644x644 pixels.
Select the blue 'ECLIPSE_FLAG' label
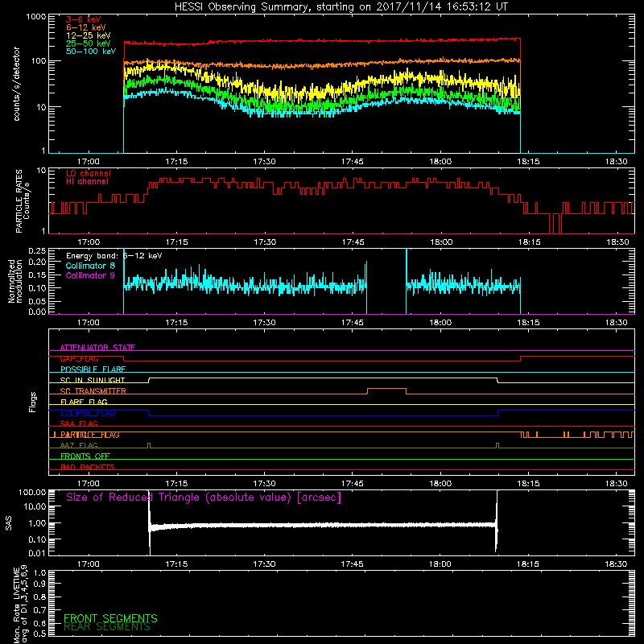[x=88, y=413]
